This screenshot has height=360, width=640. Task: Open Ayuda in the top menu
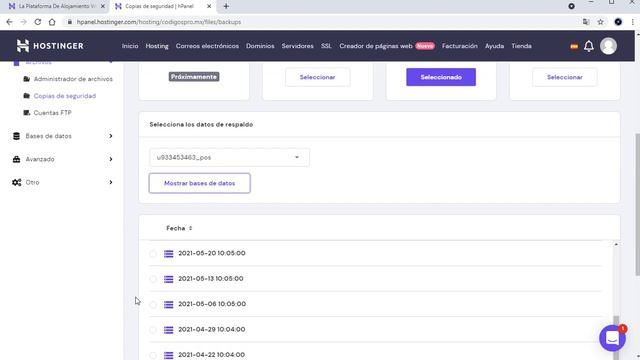[494, 46]
